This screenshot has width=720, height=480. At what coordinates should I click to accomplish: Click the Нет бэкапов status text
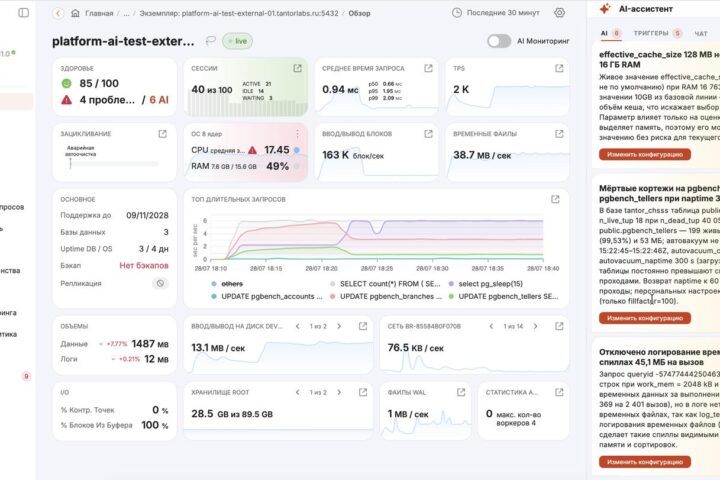144,265
